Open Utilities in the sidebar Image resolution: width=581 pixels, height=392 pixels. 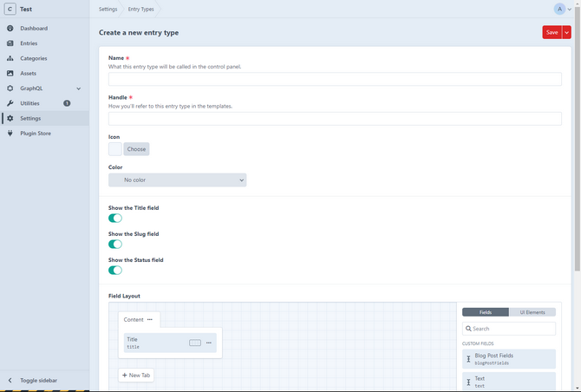click(x=29, y=103)
